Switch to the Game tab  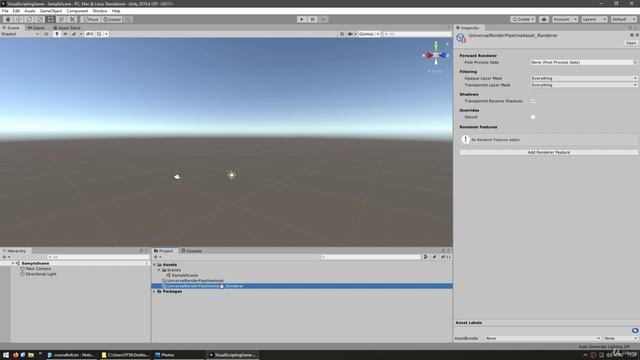tap(36, 28)
